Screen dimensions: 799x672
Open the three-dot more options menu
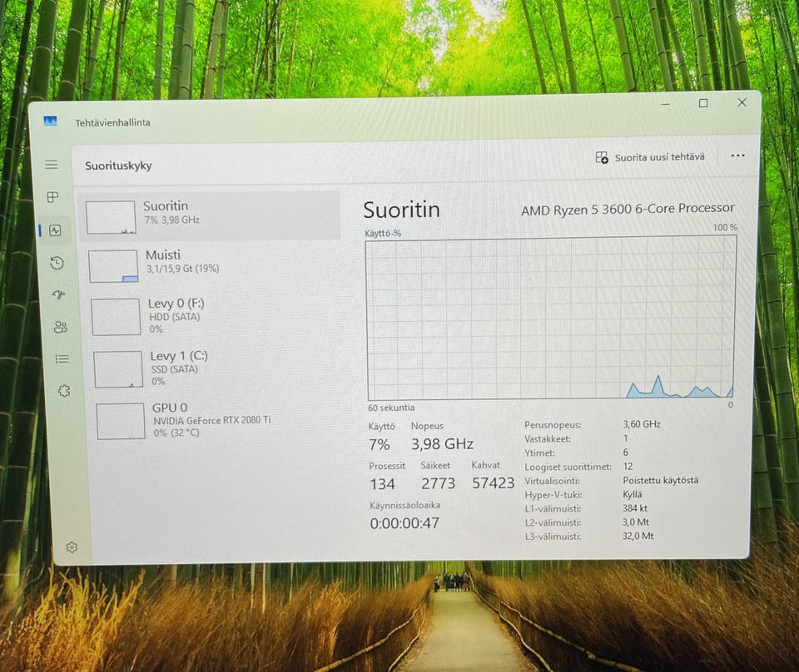(737, 156)
